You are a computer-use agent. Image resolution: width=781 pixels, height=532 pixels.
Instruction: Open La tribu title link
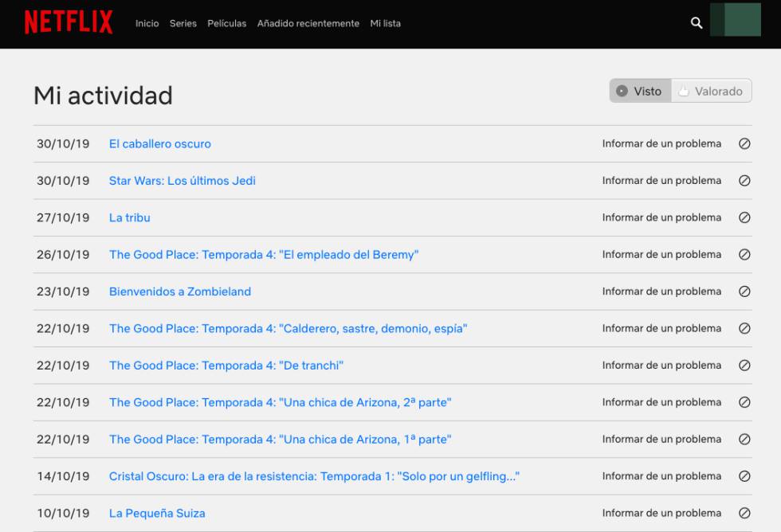point(129,217)
